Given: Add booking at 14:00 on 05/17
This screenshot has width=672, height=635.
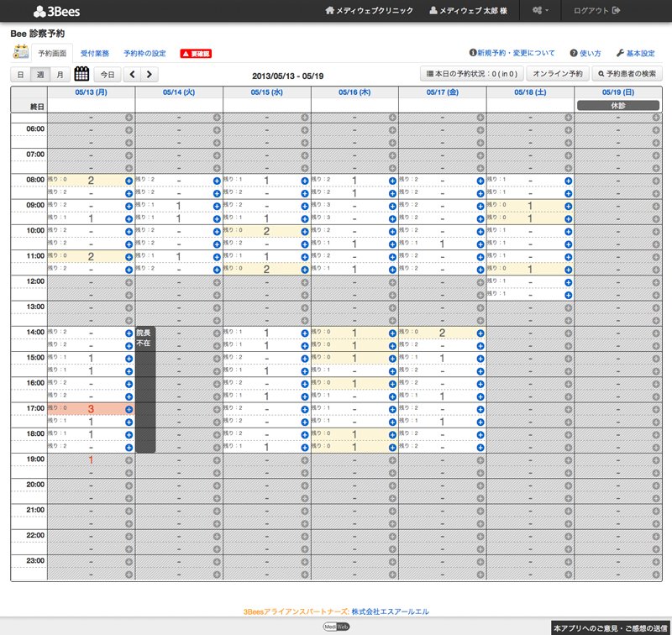Looking at the screenshot, I should click(480, 333).
